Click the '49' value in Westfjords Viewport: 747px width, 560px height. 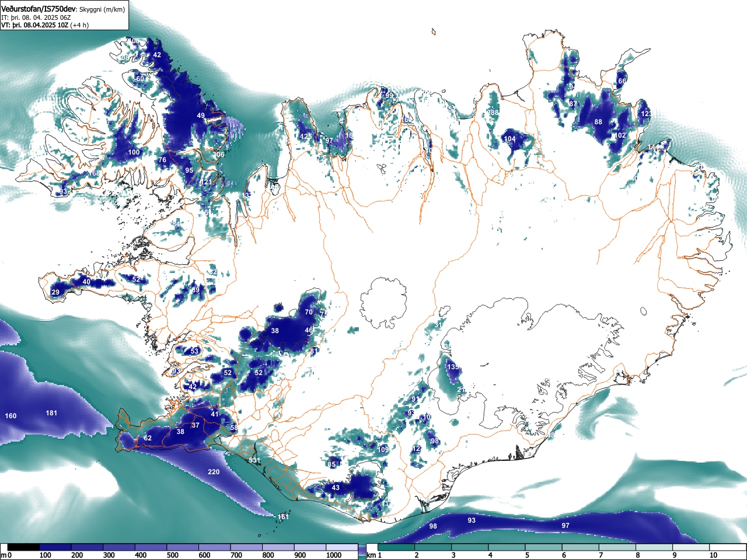(201, 116)
